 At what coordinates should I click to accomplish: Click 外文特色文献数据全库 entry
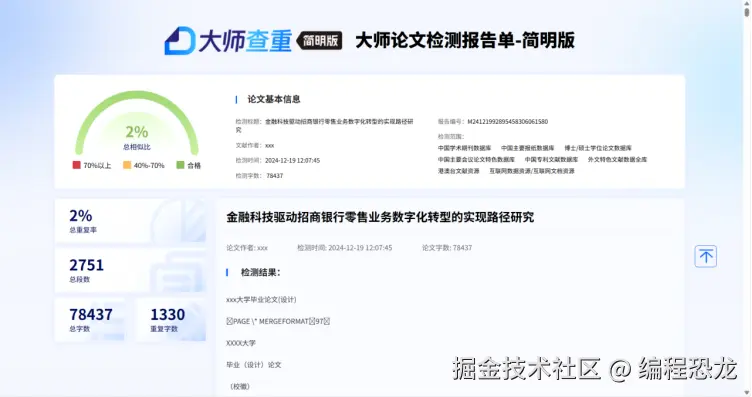click(x=617, y=160)
